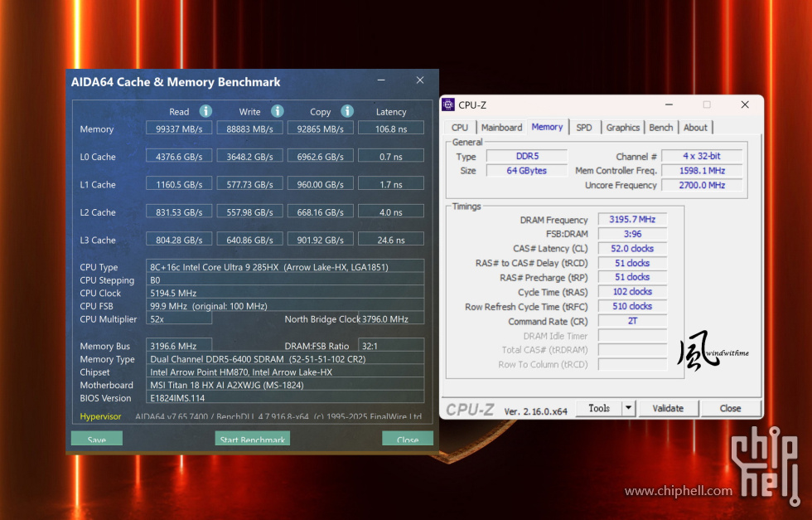Click CAS# Latency value 52.0 clocks
This screenshot has width=812, height=520.
coord(632,248)
